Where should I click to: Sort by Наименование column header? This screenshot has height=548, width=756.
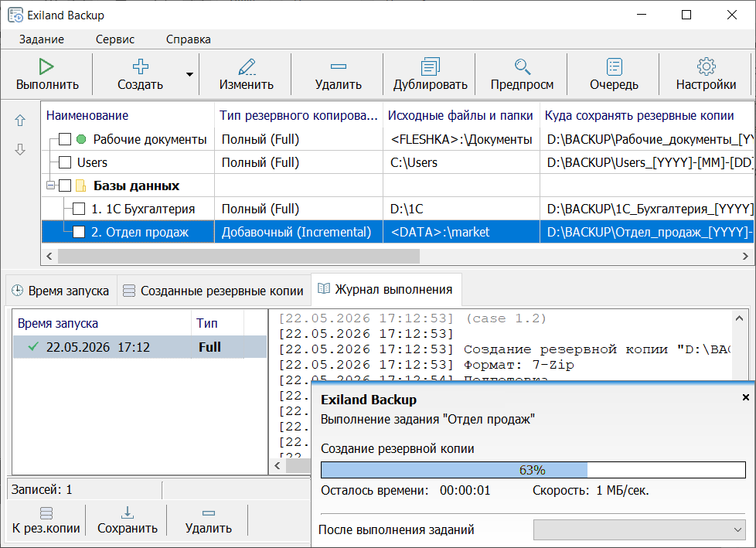pos(128,115)
